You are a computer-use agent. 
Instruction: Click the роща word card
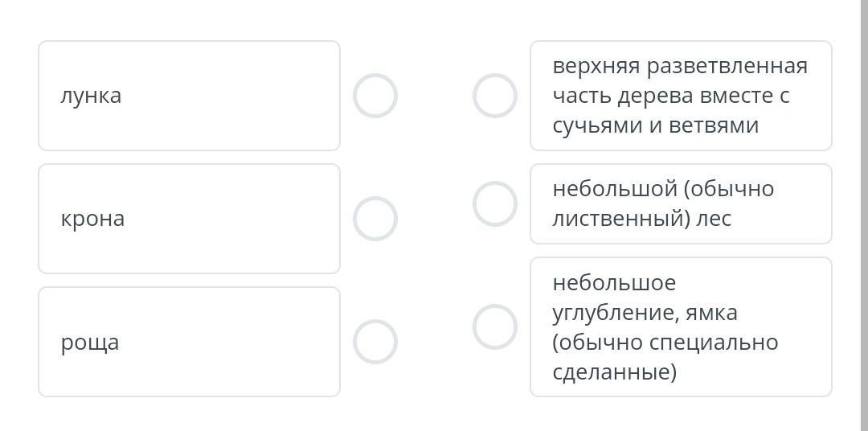(x=189, y=342)
